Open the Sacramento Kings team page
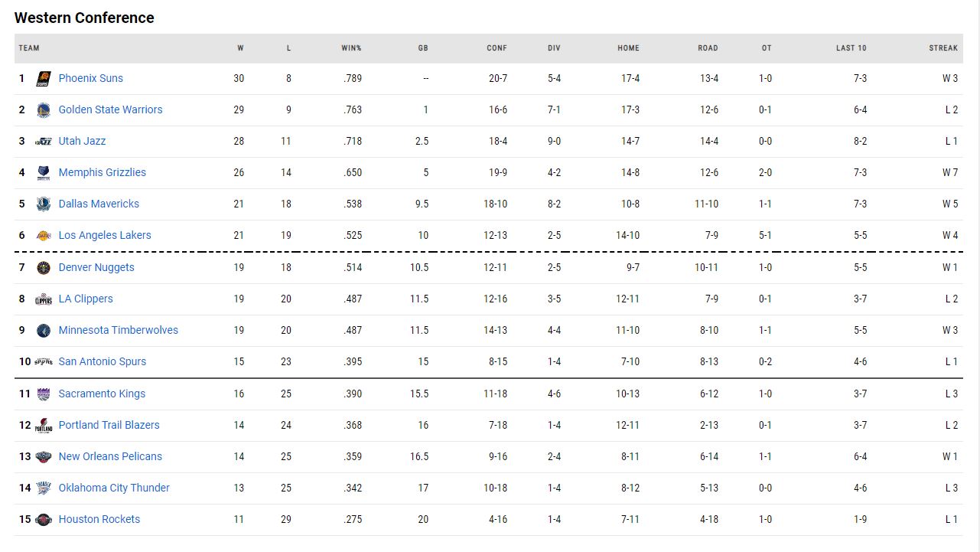 pyautogui.click(x=102, y=394)
